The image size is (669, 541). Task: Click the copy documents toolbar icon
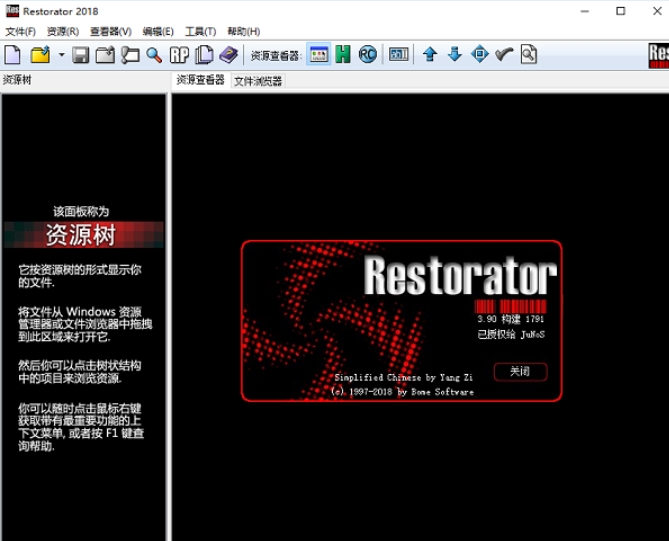pos(204,55)
